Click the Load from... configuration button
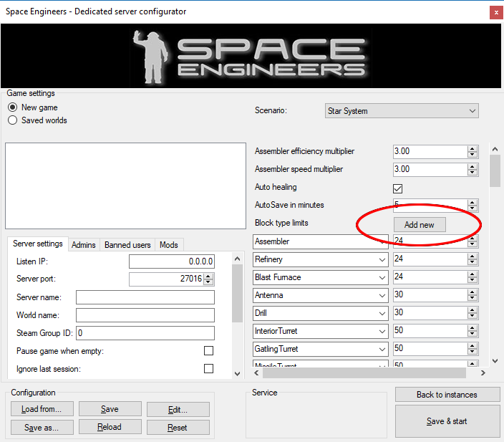The image size is (504, 442). click(41, 409)
